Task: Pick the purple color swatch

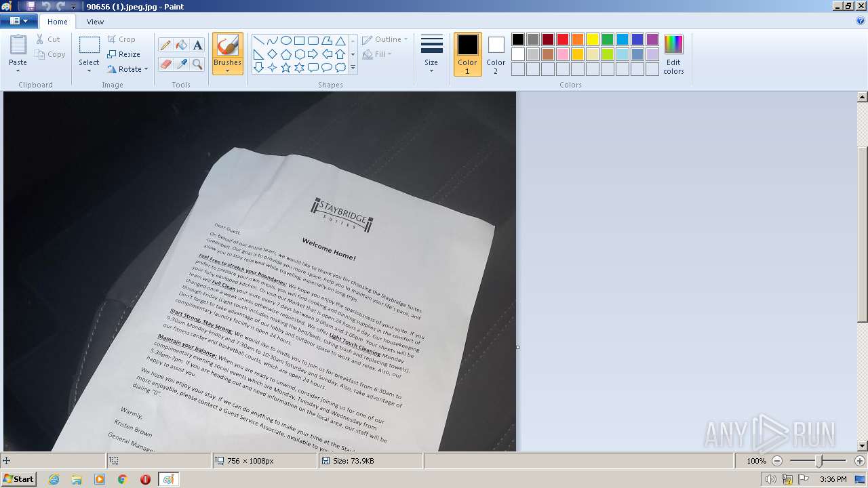Action: point(652,39)
